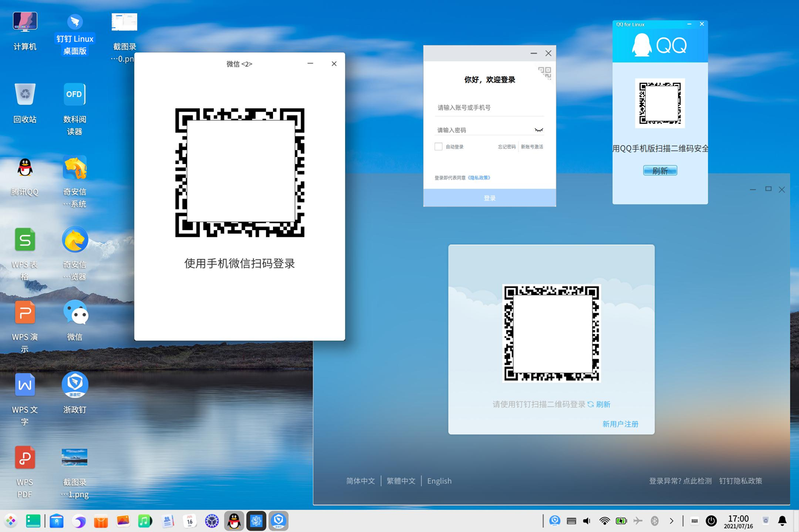The image size is (799, 532).
Task: Open the 隐私政策 link in the login window
Action: (479, 178)
